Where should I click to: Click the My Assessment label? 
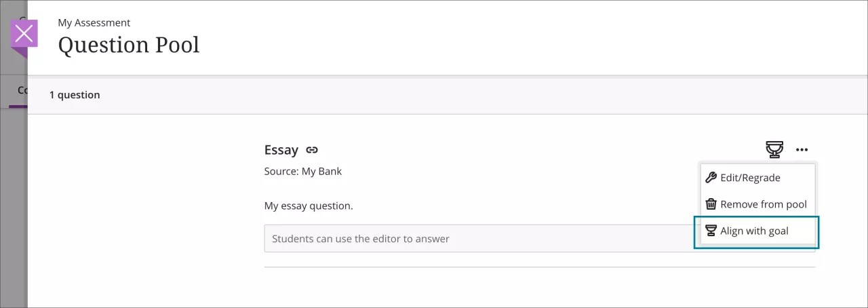94,23
